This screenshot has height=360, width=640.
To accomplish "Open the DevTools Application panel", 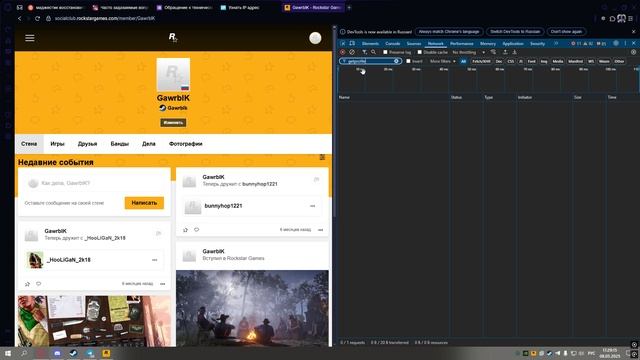I will click(513, 44).
